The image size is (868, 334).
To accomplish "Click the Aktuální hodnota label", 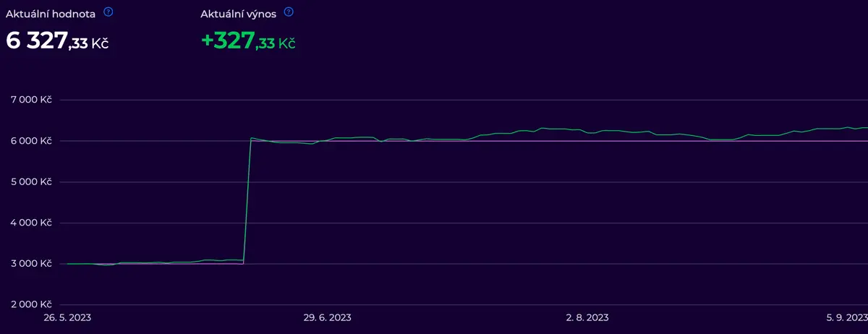I will [51, 13].
